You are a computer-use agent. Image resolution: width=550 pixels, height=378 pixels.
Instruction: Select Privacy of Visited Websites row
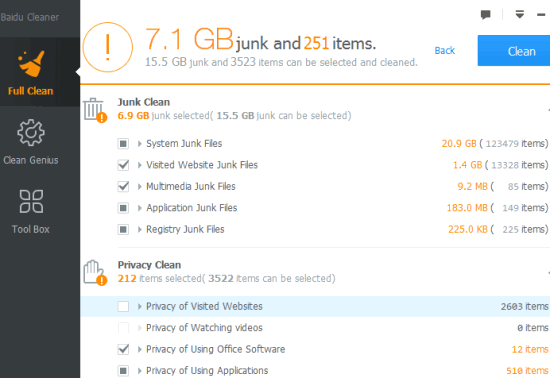pyautogui.click(x=315, y=306)
